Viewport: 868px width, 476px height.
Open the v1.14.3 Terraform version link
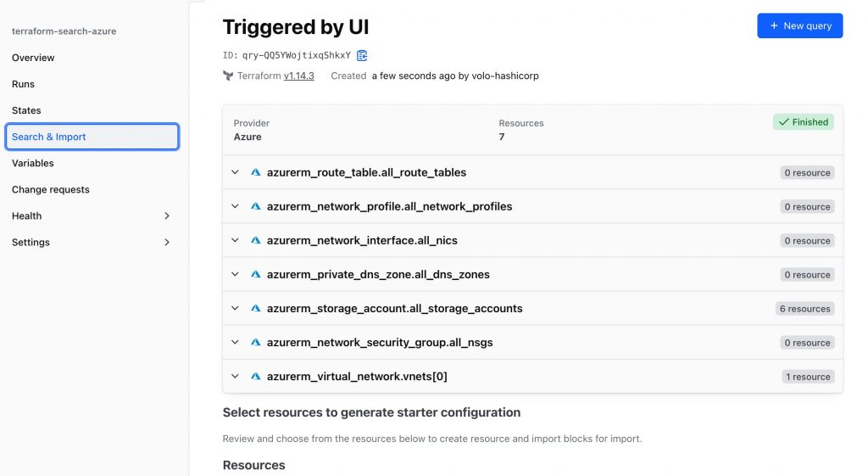[299, 76]
